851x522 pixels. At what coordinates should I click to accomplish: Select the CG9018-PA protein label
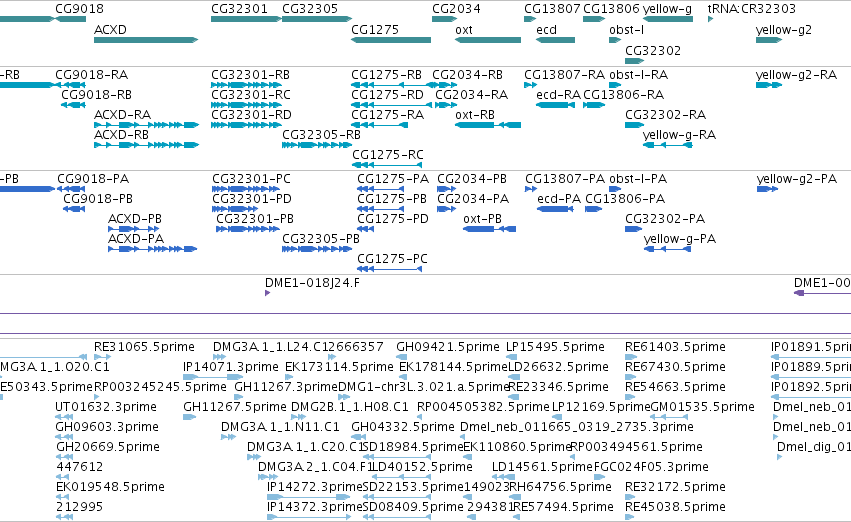(93, 179)
